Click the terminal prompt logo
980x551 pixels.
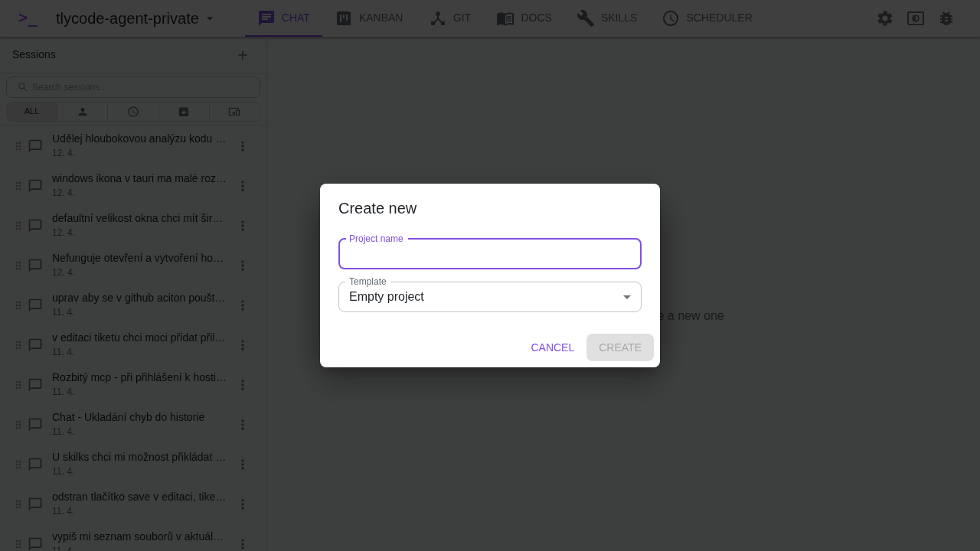pyautogui.click(x=28, y=18)
